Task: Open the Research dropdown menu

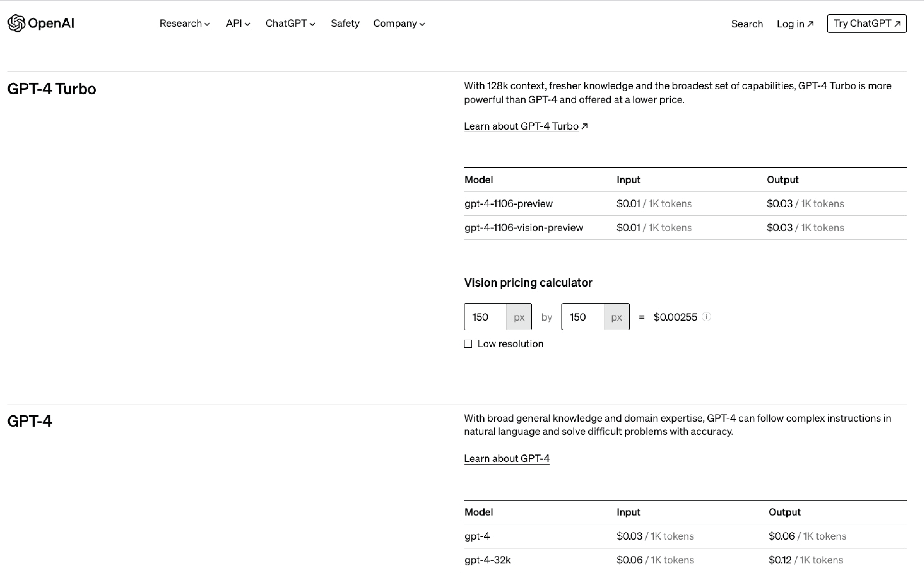Action: 184,23
